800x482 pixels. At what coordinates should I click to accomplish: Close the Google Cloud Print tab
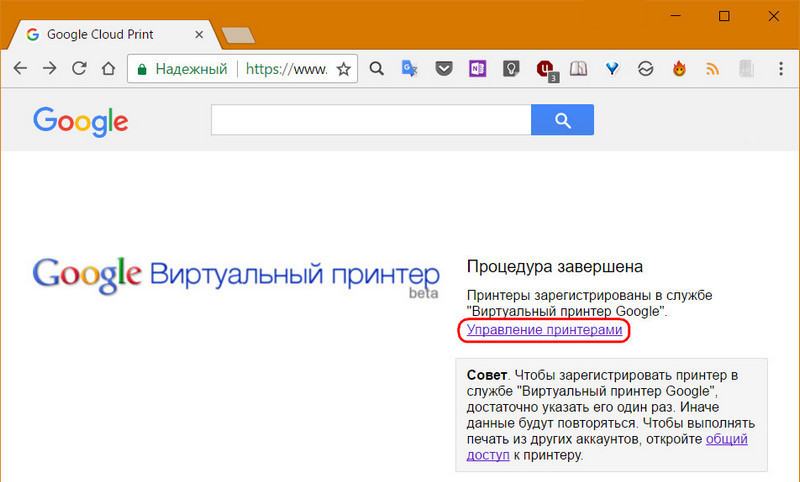tap(199, 35)
